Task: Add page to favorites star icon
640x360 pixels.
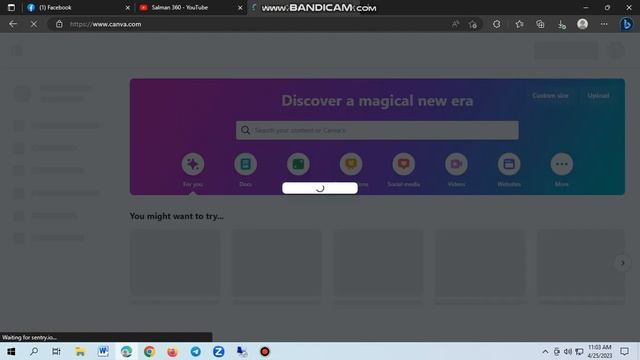Action: click(473, 24)
